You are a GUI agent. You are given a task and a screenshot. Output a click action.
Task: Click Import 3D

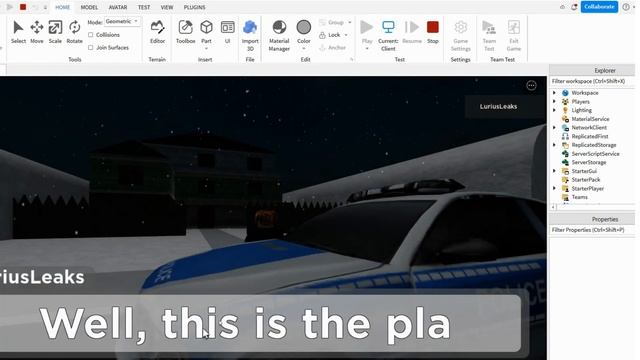tap(250, 36)
